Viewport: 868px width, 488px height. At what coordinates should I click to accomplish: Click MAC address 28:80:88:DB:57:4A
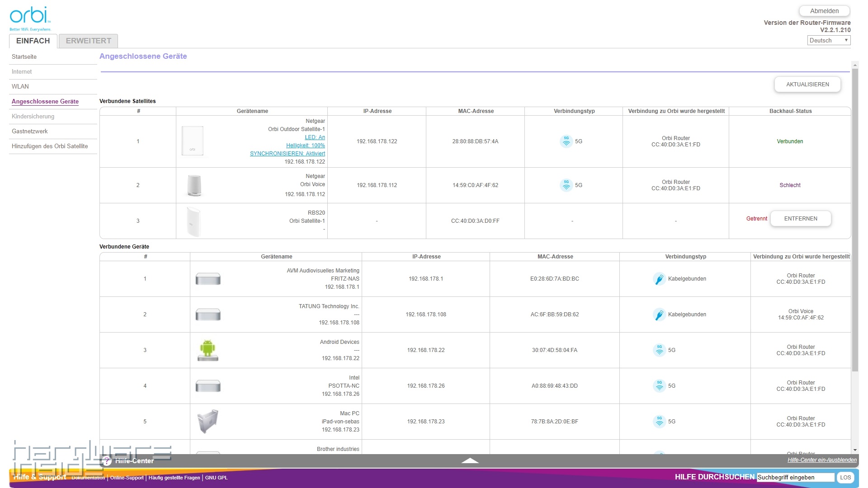tap(475, 141)
